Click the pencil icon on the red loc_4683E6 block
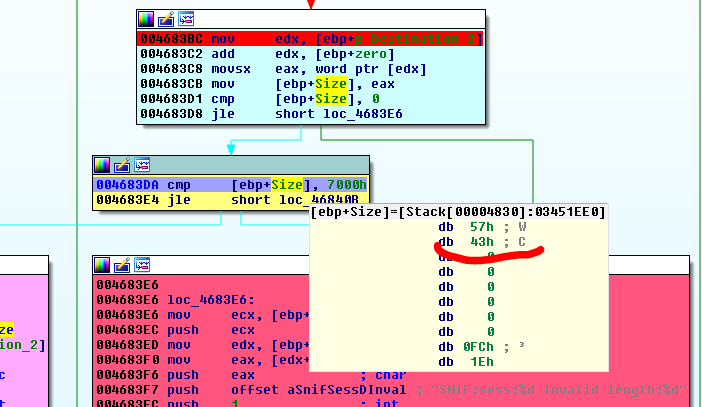 click(x=122, y=265)
